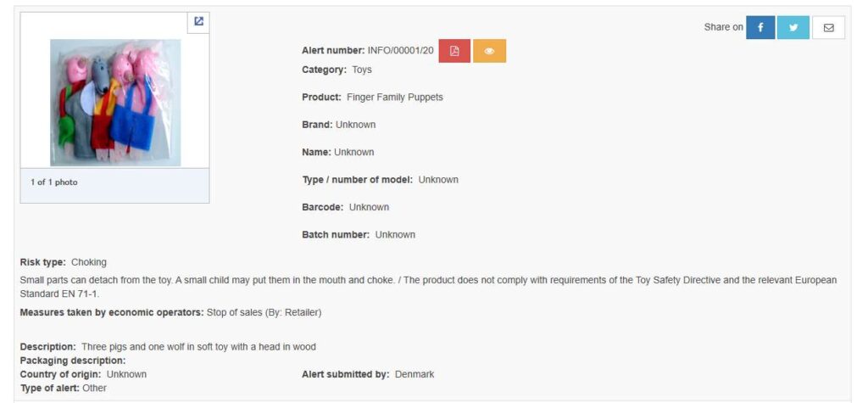The height and width of the screenshot is (403, 868).
Task: Click the Choking risk type value
Action: [89, 262]
